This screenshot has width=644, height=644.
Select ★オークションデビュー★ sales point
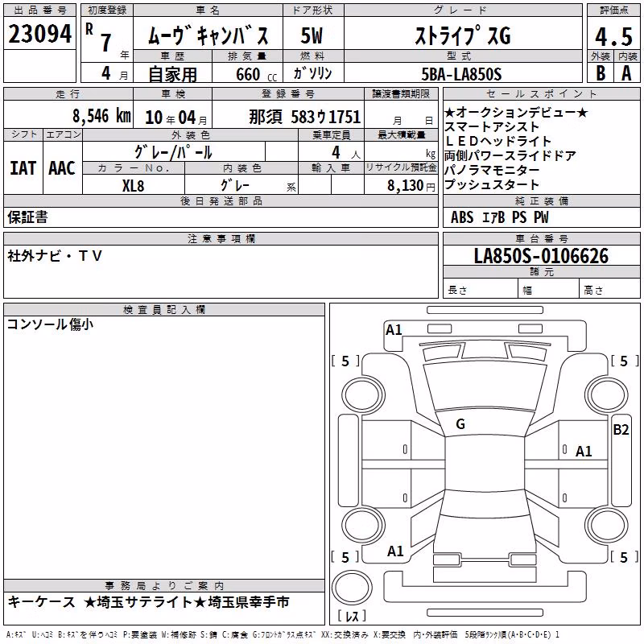516,112
